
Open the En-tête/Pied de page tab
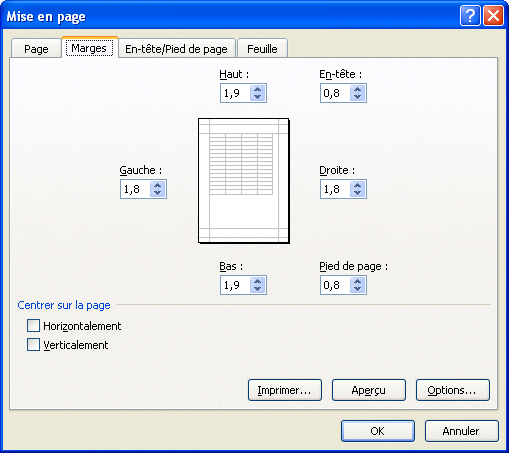(177, 49)
